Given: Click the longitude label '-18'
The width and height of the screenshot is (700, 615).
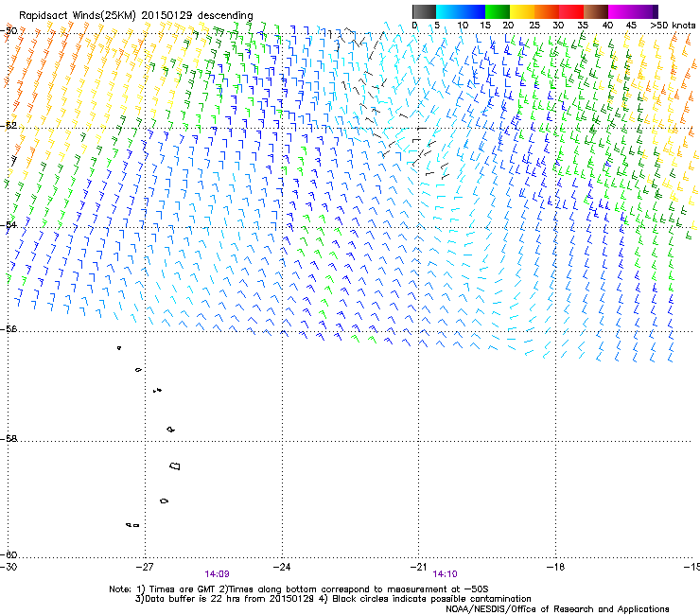Looking at the screenshot, I should point(555,567).
